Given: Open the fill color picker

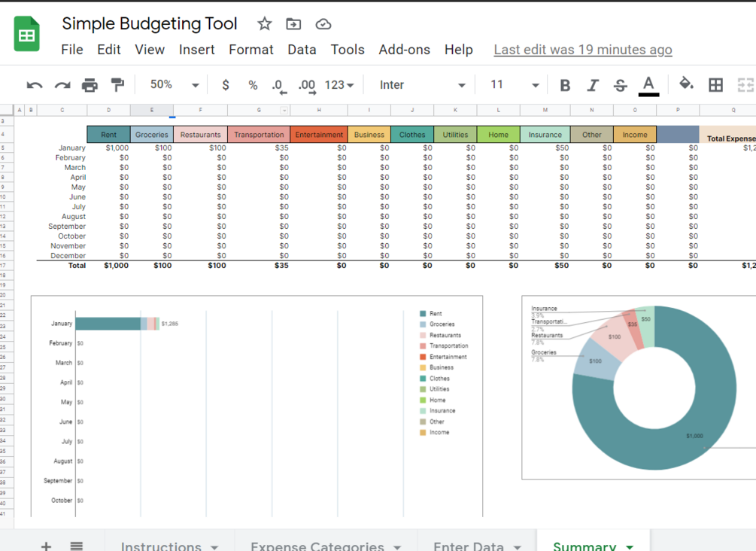Looking at the screenshot, I should 686,84.
